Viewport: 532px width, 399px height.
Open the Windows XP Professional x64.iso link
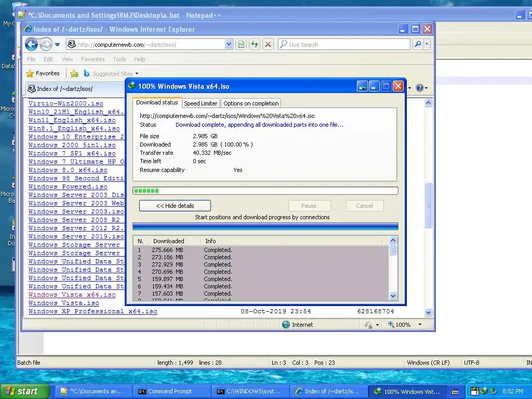click(x=92, y=312)
